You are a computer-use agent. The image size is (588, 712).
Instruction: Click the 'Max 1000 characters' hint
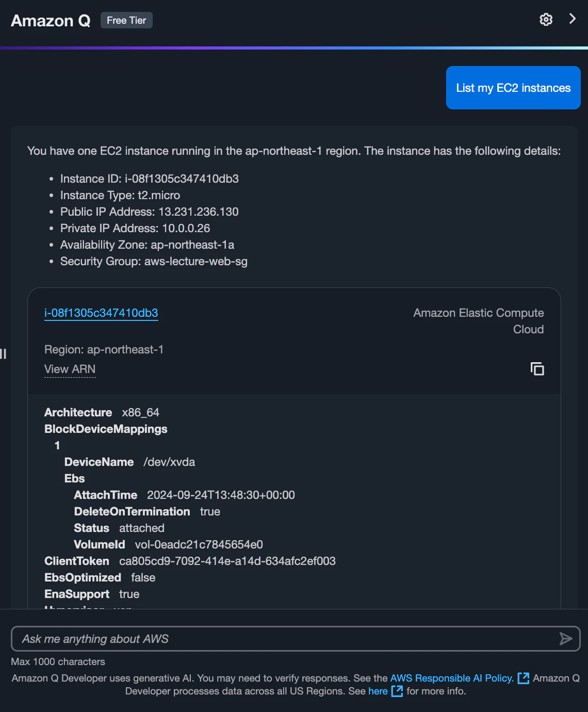pyautogui.click(x=58, y=662)
